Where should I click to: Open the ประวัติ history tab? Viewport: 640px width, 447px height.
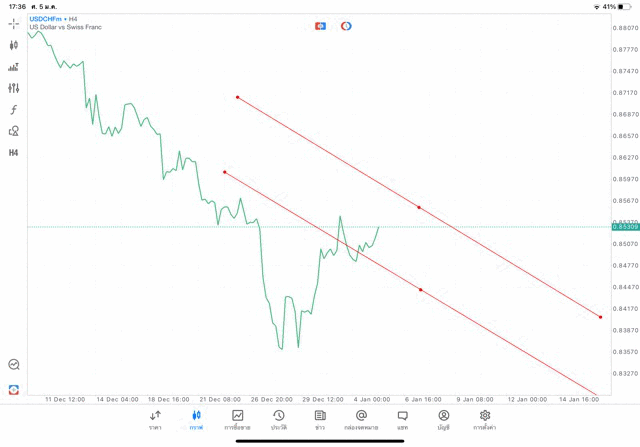point(278,419)
